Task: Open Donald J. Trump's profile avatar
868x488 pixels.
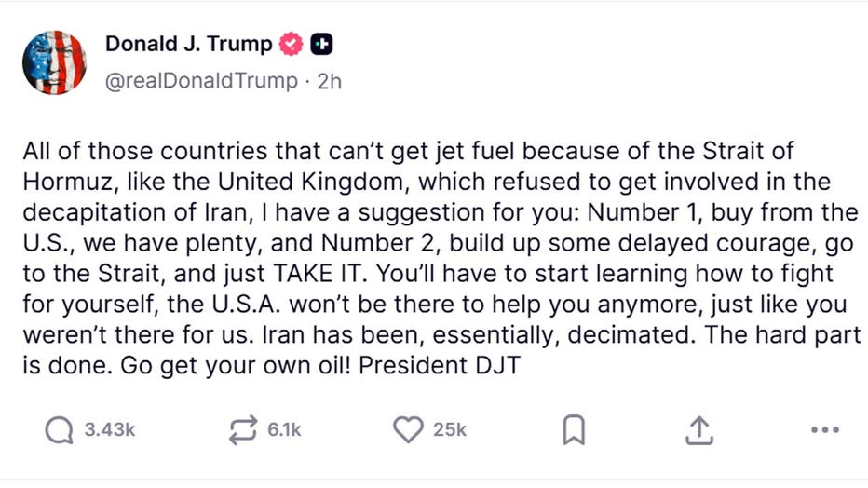Action: [54, 62]
